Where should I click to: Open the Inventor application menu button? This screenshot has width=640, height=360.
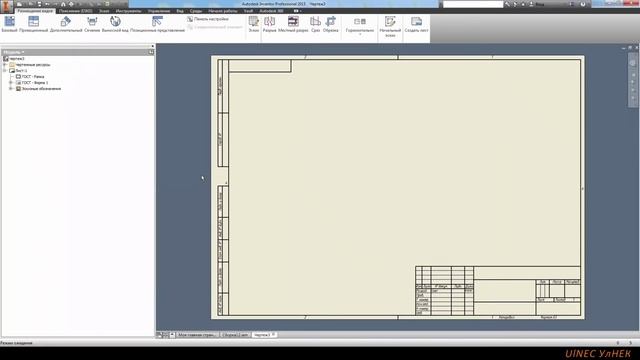tap(7, 6)
